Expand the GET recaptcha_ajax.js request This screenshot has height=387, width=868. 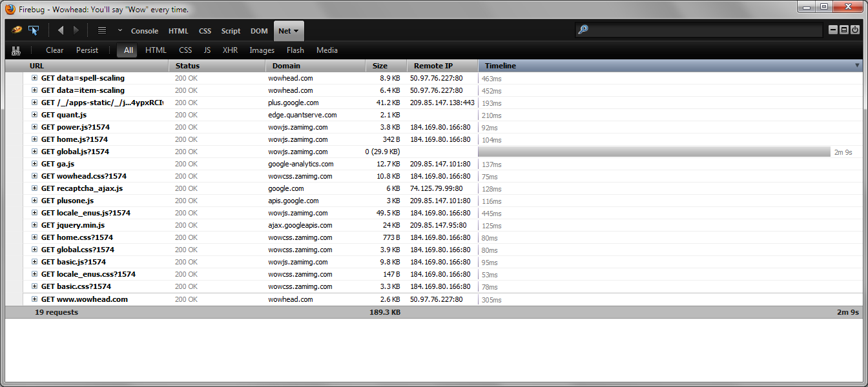(34, 188)
